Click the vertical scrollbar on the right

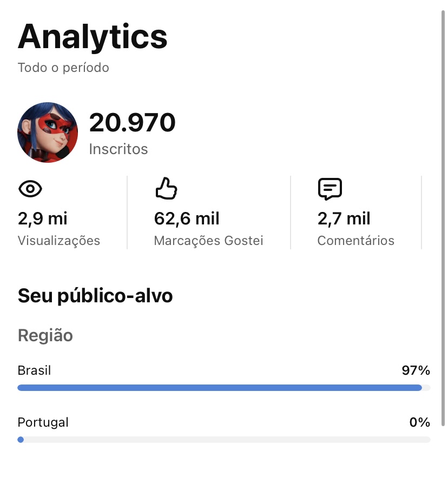coord(443,218)
